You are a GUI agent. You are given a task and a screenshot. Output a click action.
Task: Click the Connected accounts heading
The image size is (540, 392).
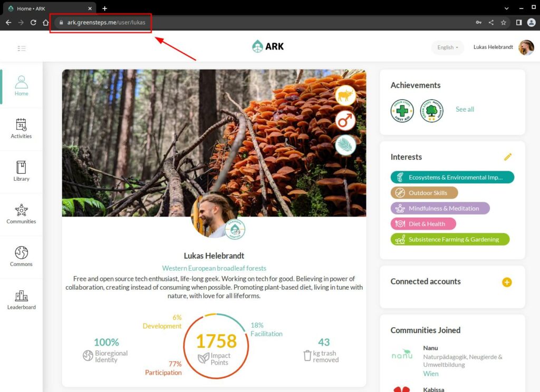(x=426, y=281)
